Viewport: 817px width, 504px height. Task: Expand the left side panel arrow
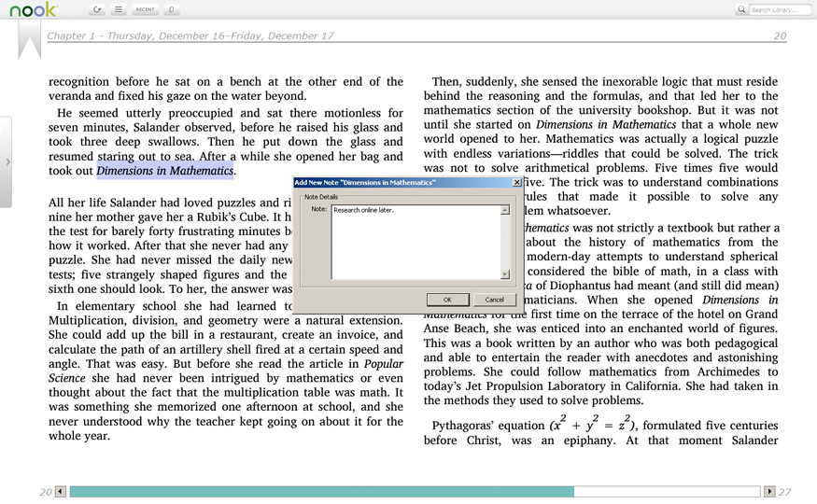coord(7,161)
